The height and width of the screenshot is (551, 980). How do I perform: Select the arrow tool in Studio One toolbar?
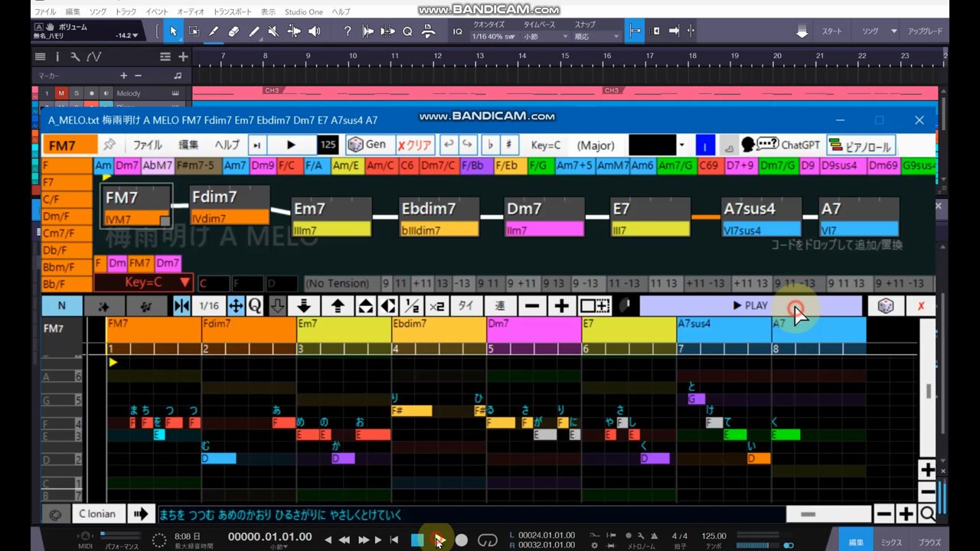173,31
